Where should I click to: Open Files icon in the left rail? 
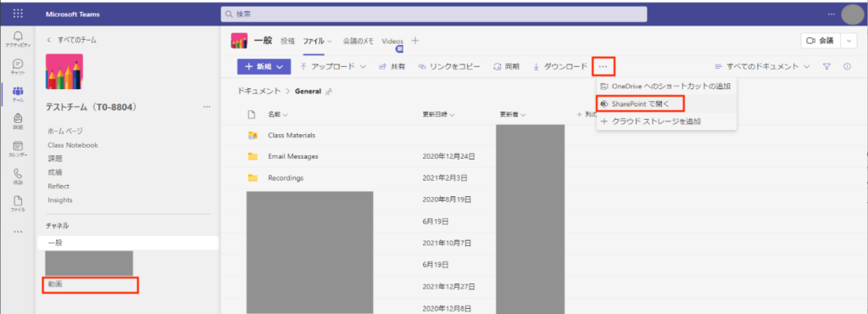coord(18,203)
